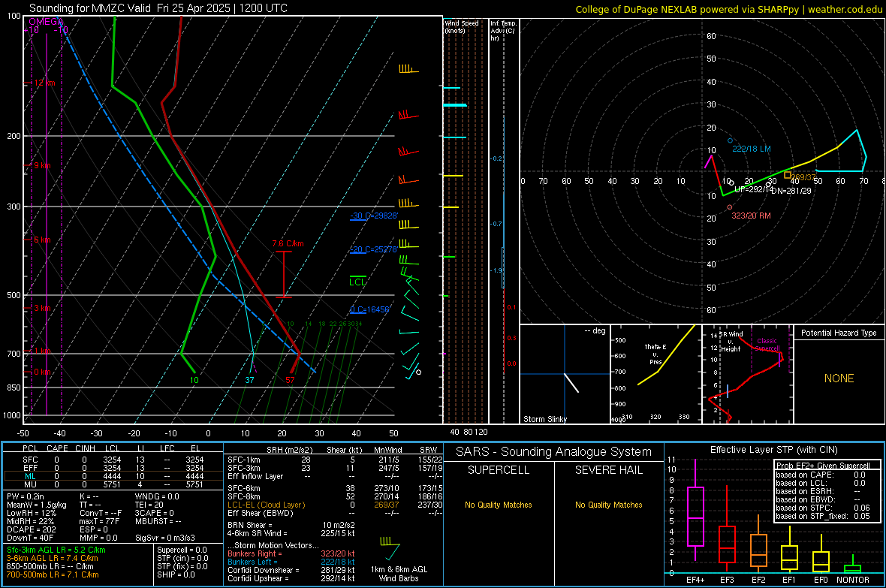Click the Bunkers Left = 222/18 kt line

(x=291, y=562)
